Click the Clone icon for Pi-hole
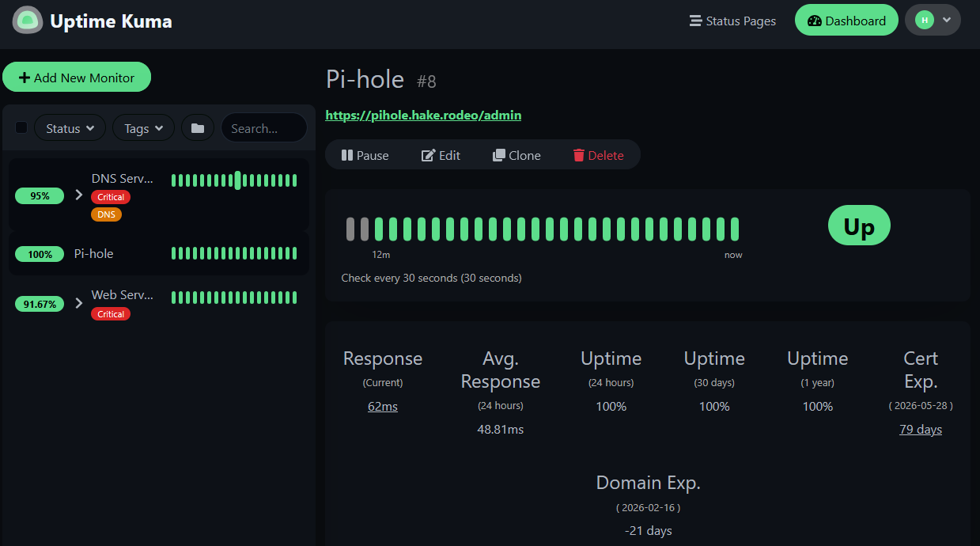The image size is (980, 546). (x=501, y=155)
